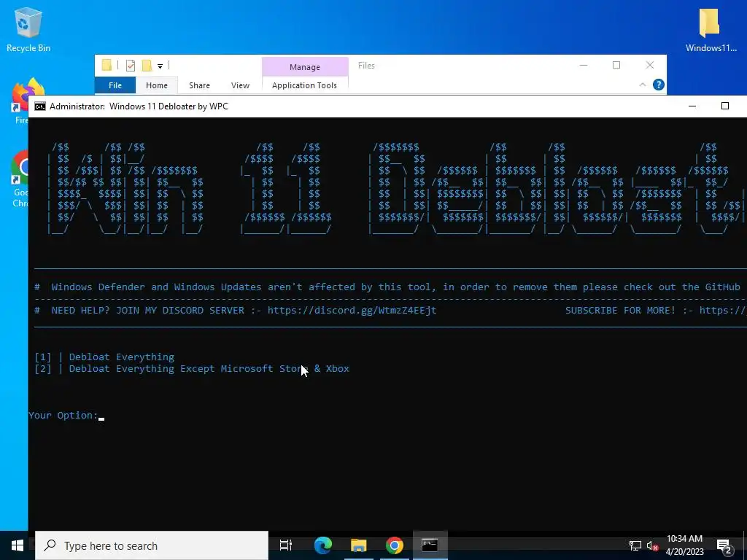The image size is (747, 560).
Task: Click the muted volume tray icon
Action: 652,545
